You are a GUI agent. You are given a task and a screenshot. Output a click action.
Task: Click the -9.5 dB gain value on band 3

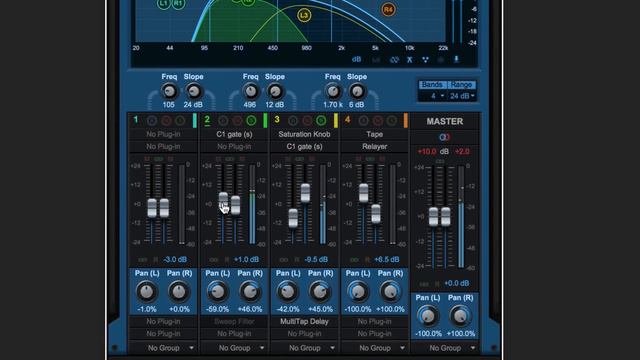[316, 260]
